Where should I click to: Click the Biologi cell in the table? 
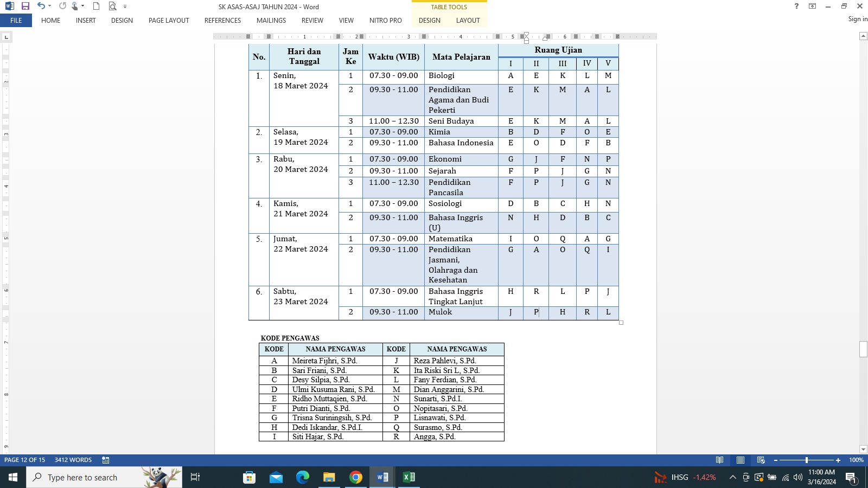click(461, 76)
